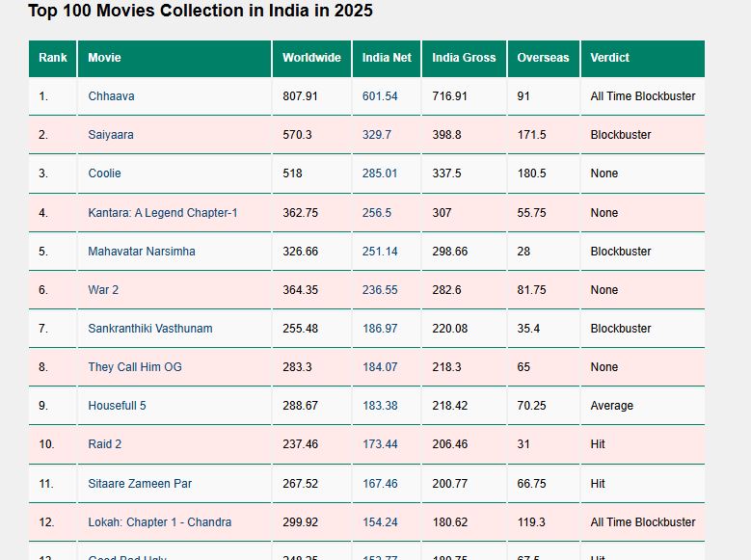Click the Worldwide column header
Image resolution: width=751 pixels, height=560 pixels.
tap(311, 58)
